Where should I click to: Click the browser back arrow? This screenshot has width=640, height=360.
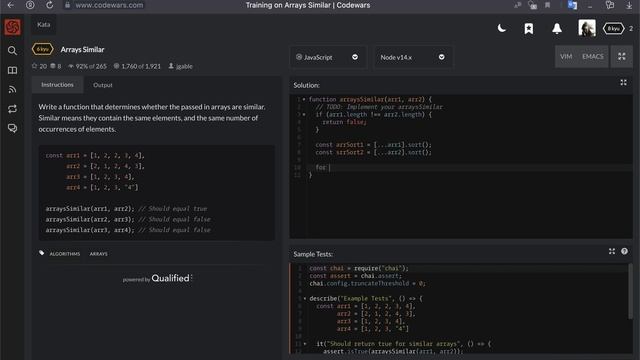[x=11, y=5]
